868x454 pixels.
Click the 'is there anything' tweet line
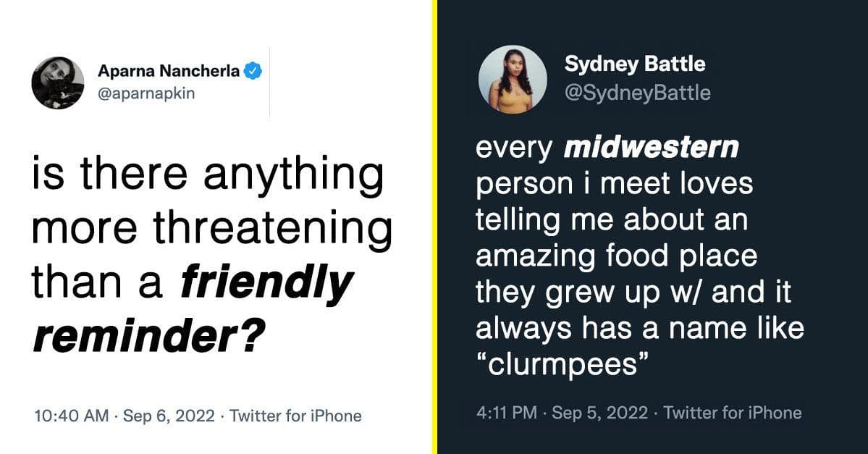[208, 176]
